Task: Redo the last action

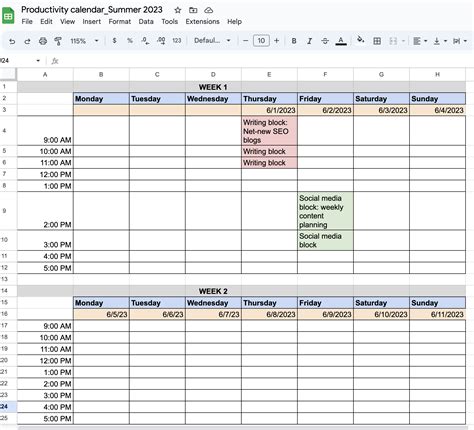Action: 27,41
